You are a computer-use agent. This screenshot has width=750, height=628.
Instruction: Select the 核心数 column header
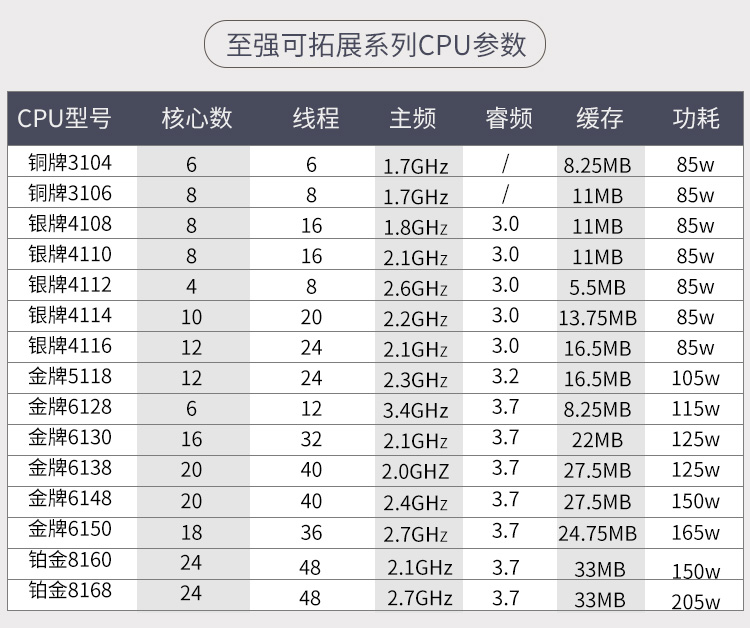197,119
